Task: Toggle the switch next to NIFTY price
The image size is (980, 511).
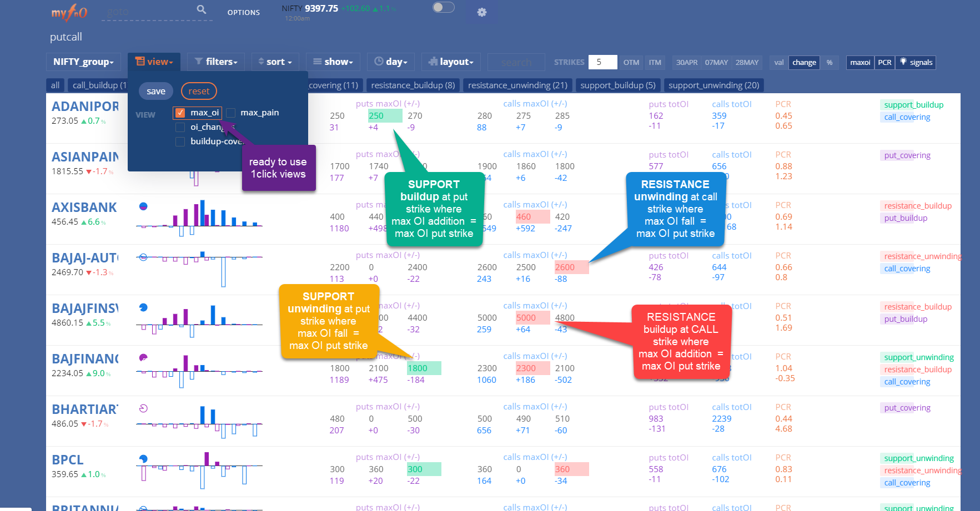Action: pyautogui.click(x=444, y=7)
